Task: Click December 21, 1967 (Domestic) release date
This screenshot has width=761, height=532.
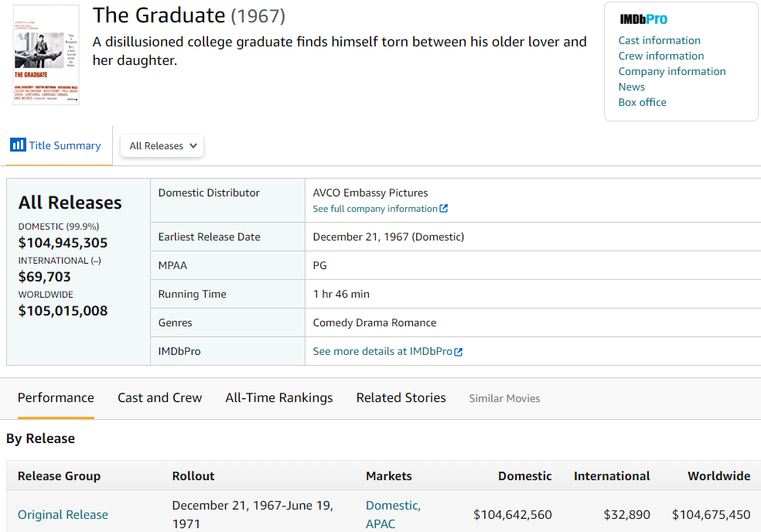Action: pos(388,237)
